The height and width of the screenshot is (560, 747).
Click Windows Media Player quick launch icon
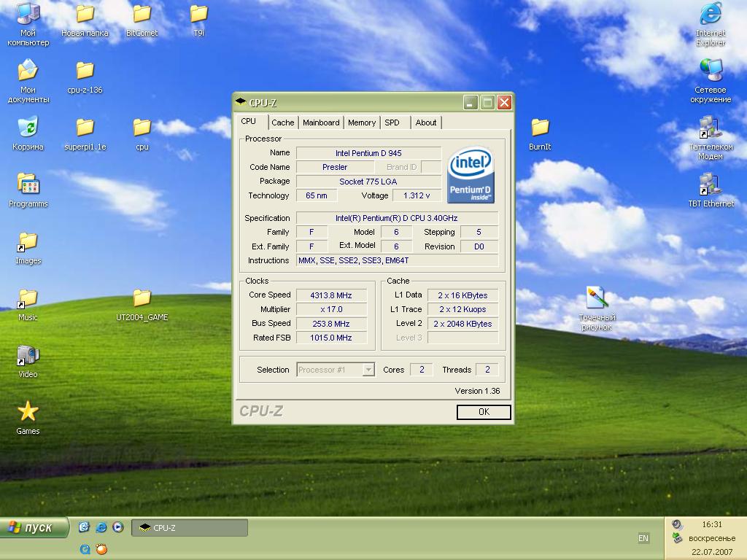click(x=118, y=527)
